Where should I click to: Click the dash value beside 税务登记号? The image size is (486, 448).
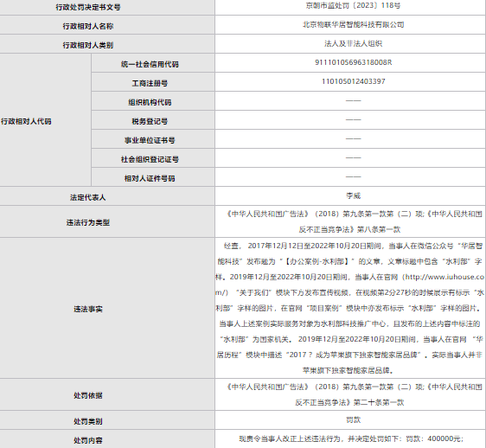click(354, 119)
